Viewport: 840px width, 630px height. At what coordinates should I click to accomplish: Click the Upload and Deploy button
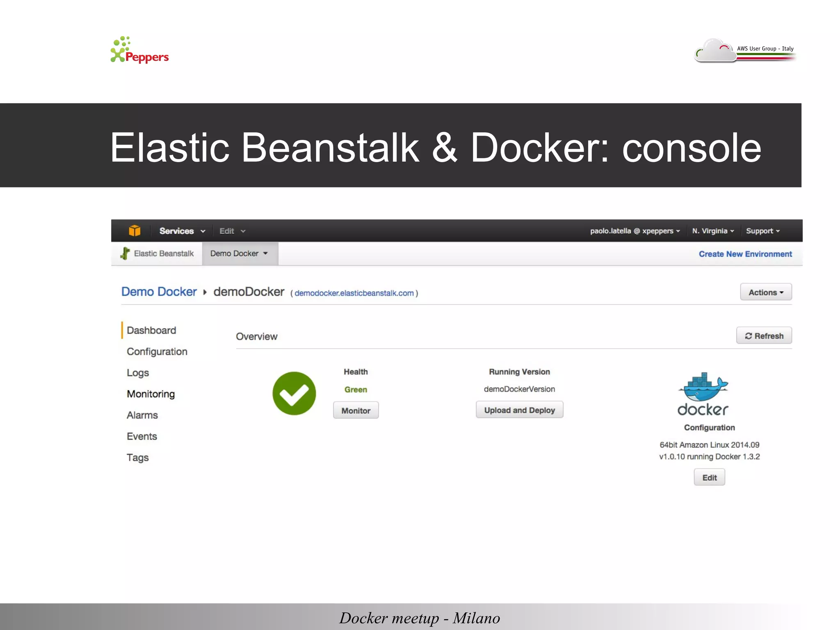(519, 410)
